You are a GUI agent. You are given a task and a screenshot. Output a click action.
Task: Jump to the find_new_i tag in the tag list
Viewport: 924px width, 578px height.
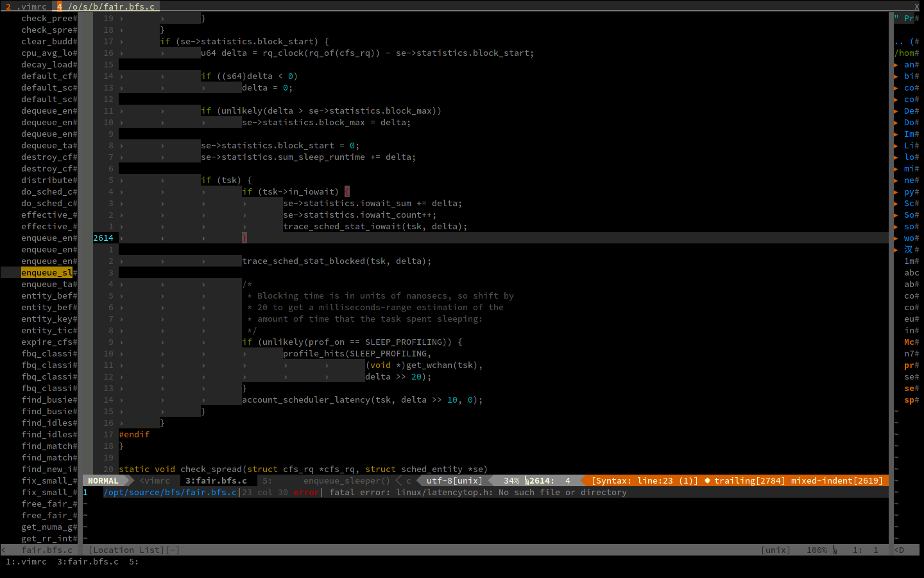[x=47, y=469]
